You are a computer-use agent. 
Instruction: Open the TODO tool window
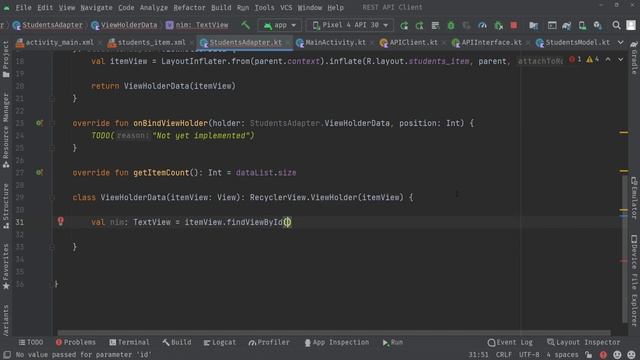coord(31,342)
